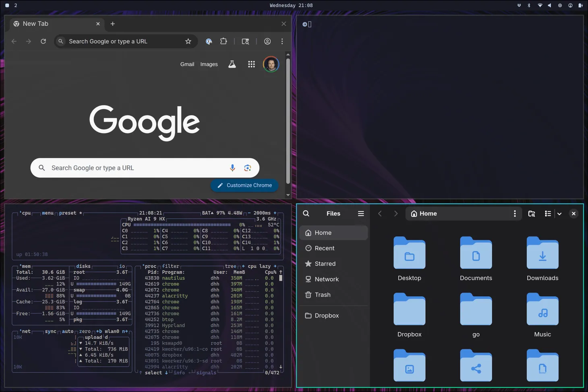Click the voice search microphone icon
The width and height of the screenshot is (588, 392).
pos(232,168)
